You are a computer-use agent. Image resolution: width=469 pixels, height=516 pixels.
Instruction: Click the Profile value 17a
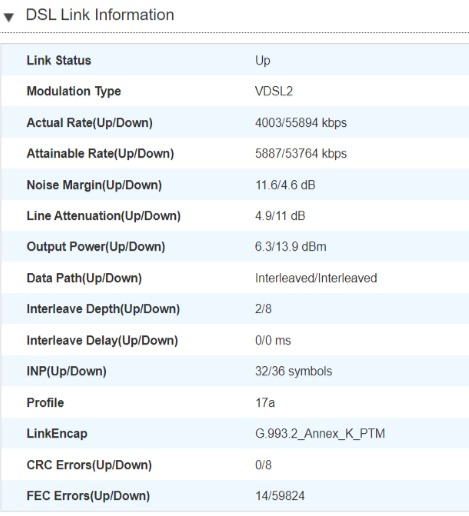coord(265,403)
